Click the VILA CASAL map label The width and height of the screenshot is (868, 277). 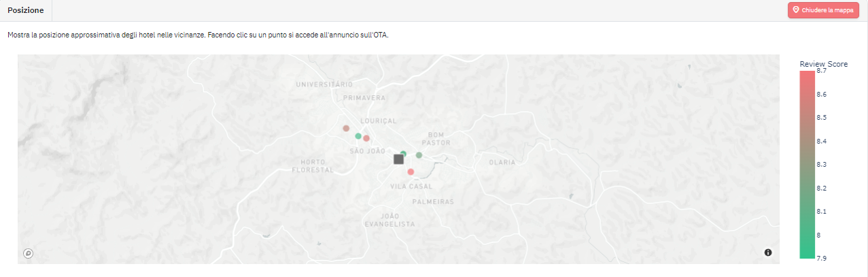411,186
